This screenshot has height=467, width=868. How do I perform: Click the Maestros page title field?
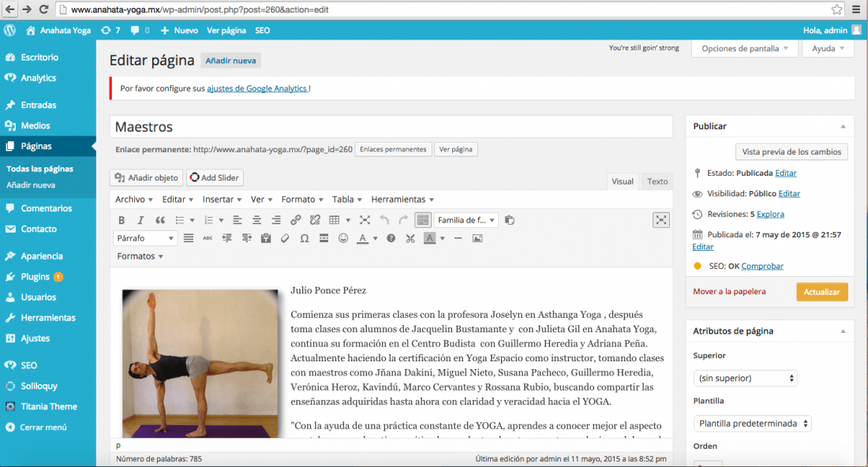[391, 127]
